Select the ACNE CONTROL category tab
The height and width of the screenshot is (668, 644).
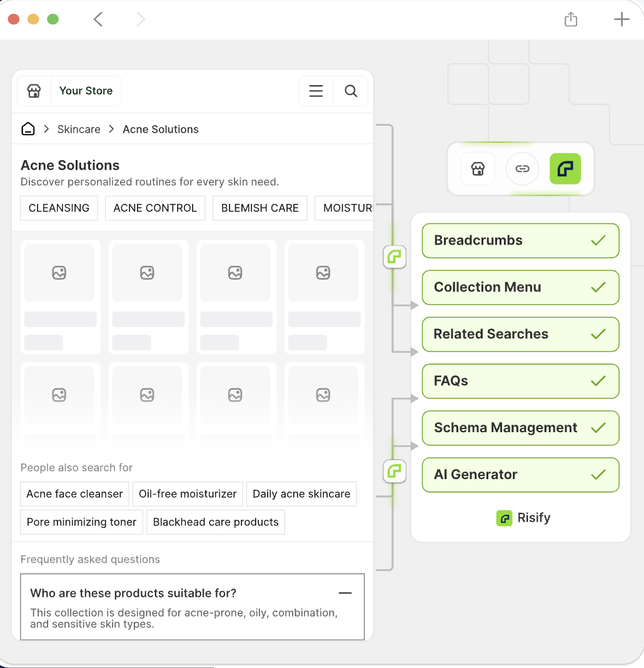coord(155,208)
